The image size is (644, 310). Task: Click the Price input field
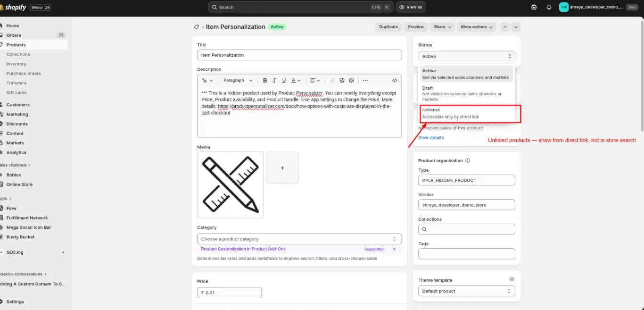point(230,293)
